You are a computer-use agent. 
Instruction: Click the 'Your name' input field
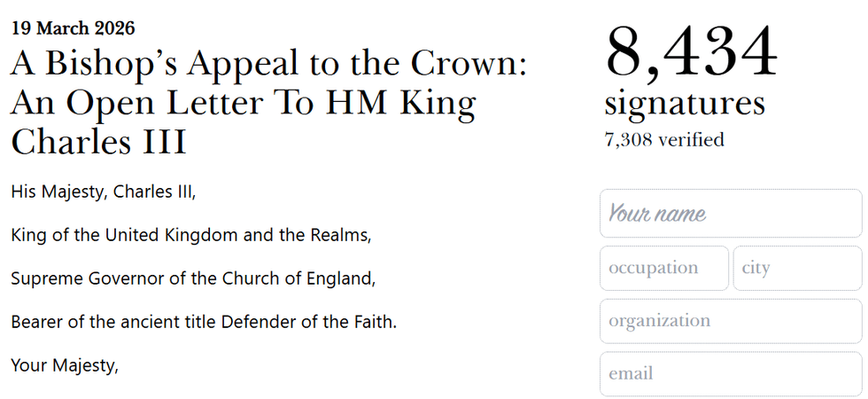pos(730,214)
